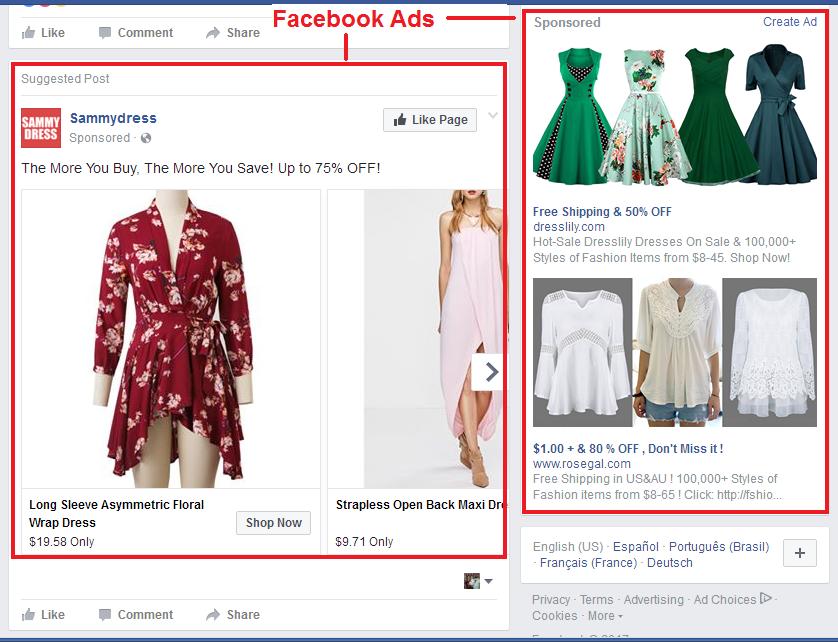This screenshot has width=838, height=642.
Task: Open the Terms footer link
Action: pos(596,600)
